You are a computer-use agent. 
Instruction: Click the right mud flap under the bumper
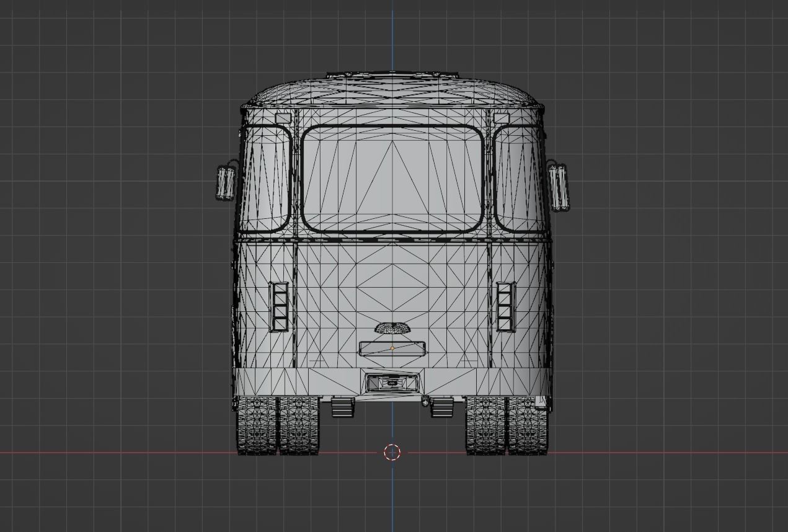coord(442,407)
